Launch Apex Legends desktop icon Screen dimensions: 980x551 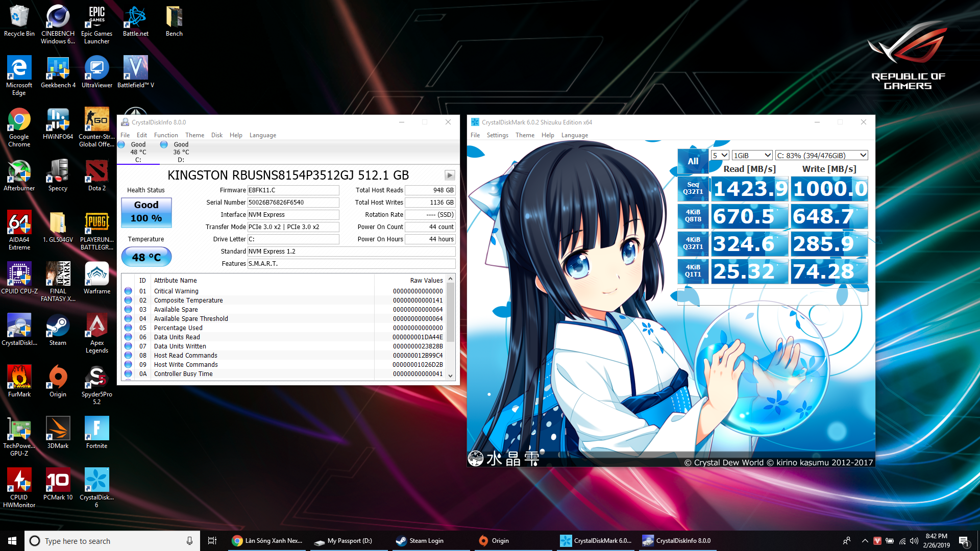pos(96,333)
